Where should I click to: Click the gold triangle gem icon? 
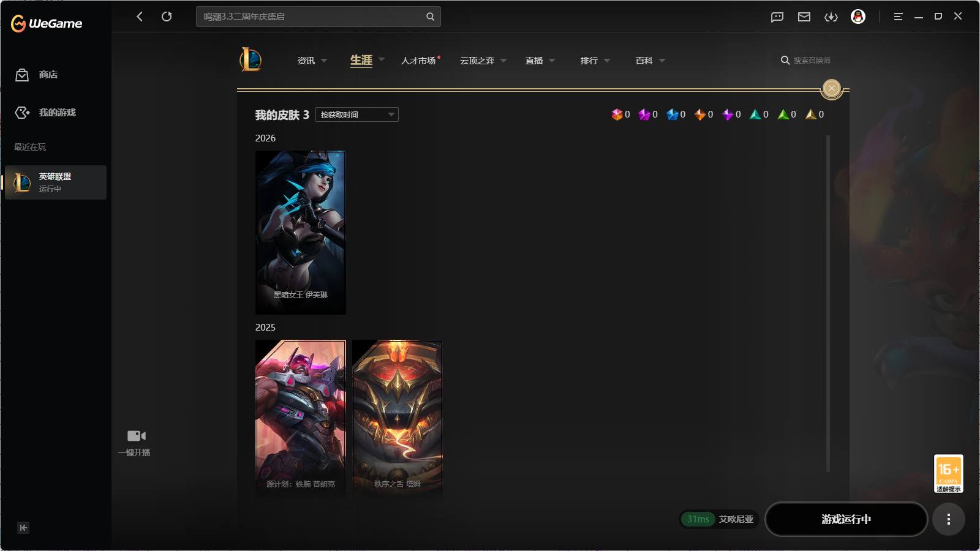(x=811, y=114)
